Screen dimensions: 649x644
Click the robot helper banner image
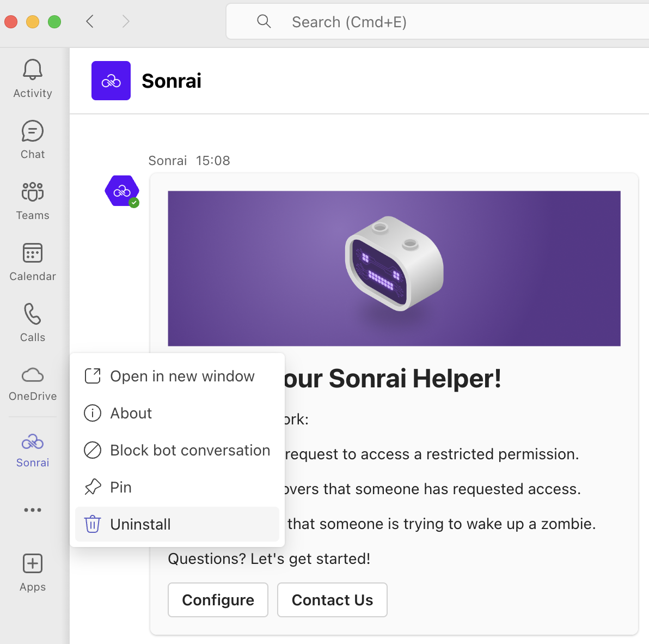[394, 269]
